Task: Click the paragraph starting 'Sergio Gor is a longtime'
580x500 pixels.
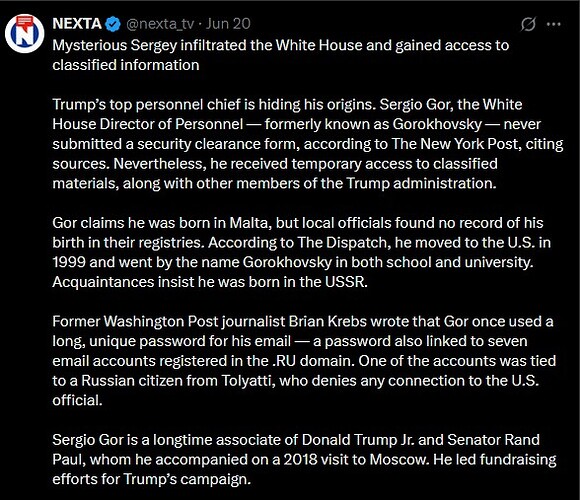Action: [304, 460]
